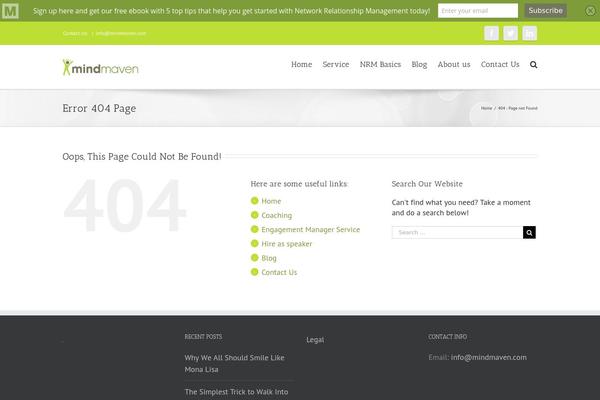600x400 pixels.
Task: Open NRM Basics menu item
Action: click(380, 64)
